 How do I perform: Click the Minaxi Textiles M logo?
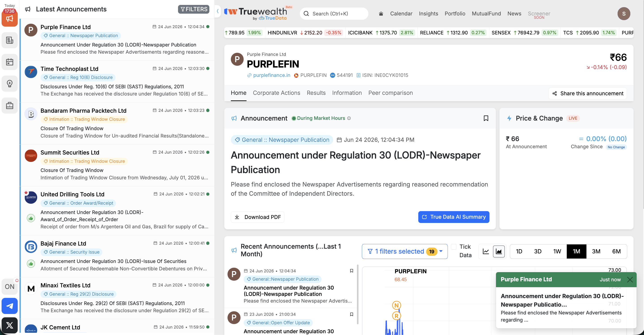click(31, 288)
